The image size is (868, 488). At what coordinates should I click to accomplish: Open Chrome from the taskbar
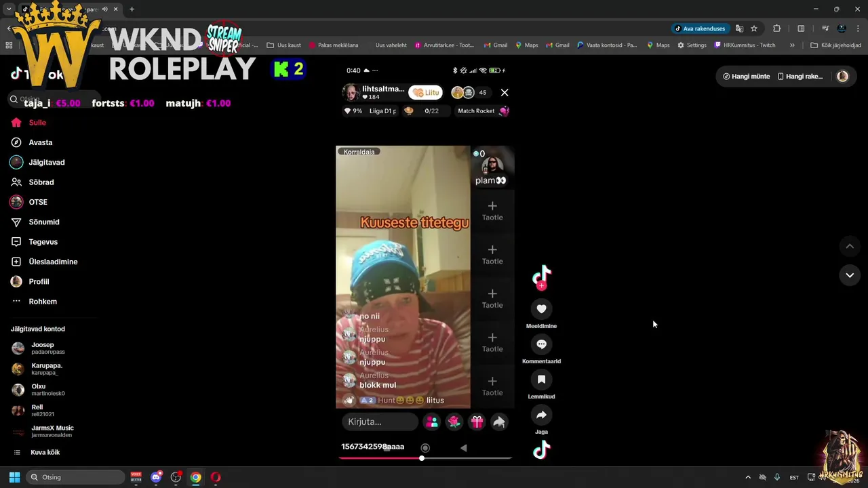point(195,477)
